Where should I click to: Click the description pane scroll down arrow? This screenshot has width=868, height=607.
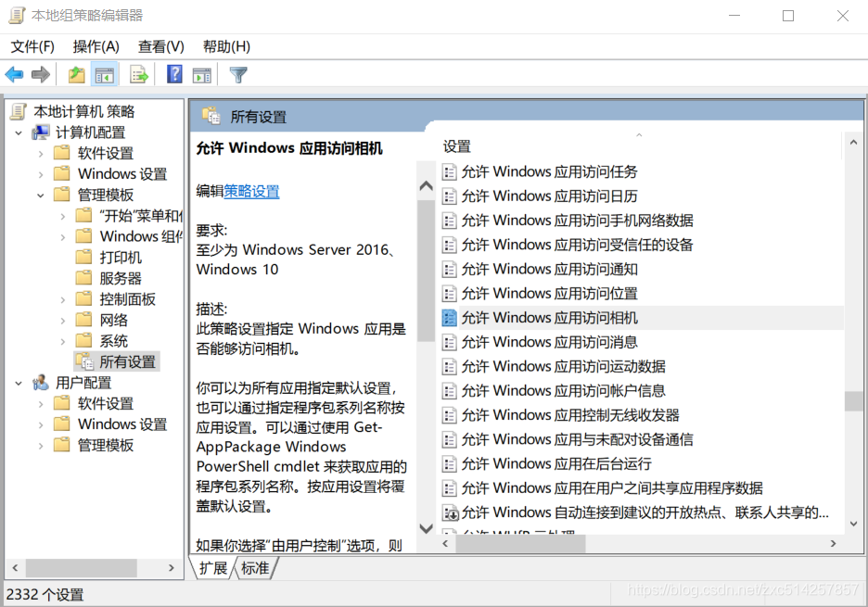point(427,528)
